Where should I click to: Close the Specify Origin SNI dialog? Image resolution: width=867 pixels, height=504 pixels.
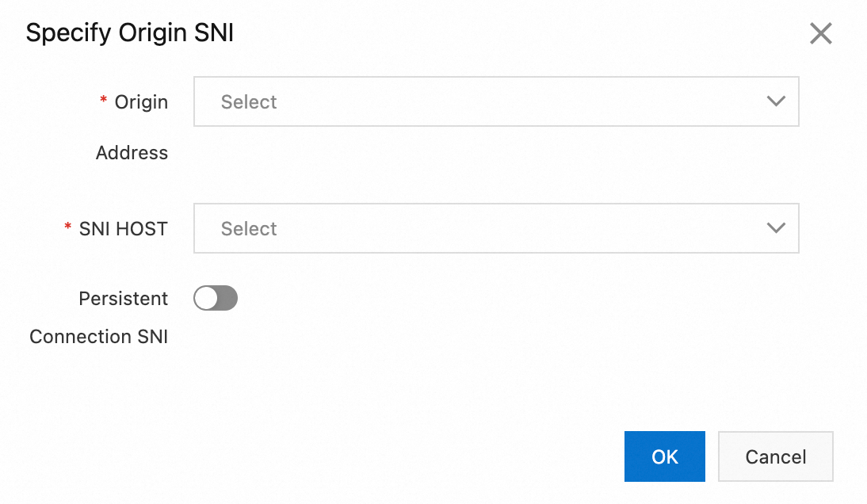(x=820, y=33)
